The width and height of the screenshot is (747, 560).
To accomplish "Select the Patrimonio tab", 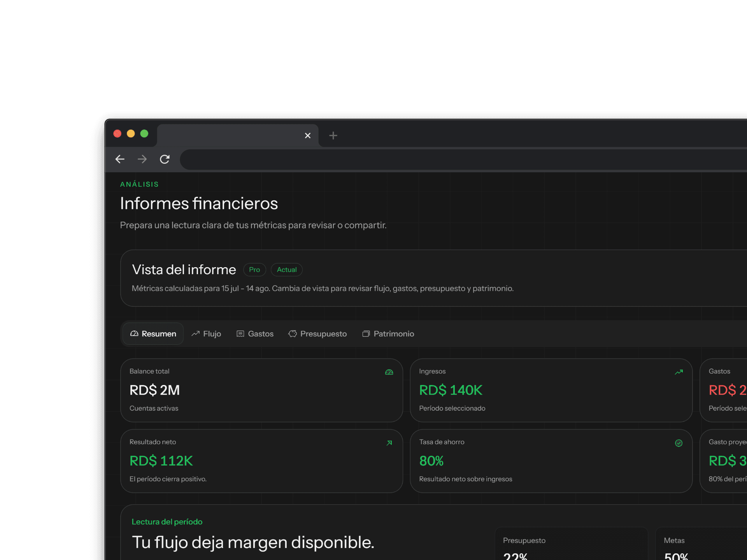I will click(x=388, y=334).
